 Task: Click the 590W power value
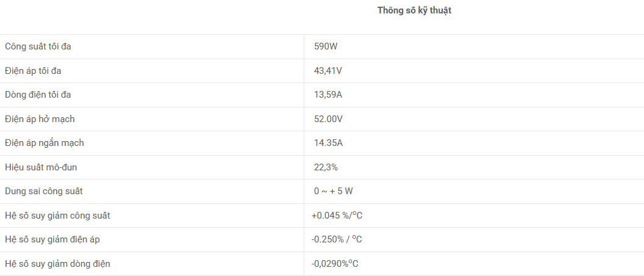tap(325, 46)
